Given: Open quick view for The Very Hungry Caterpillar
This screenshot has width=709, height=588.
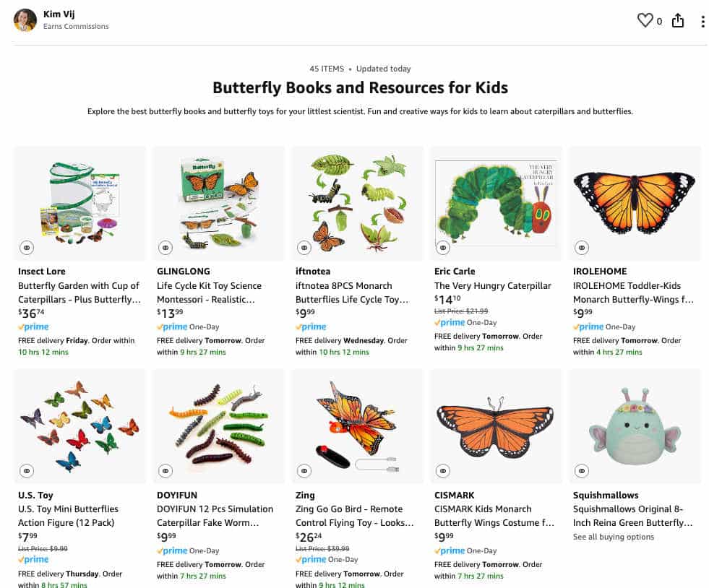Looking at the screenshot, I should coord(443,247).
